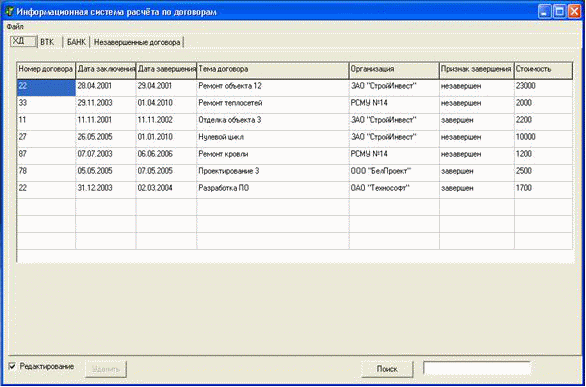The height and width of the screenshot is (387, 586).
Task: Click the Стоимость column header
Action: point(543,70)
